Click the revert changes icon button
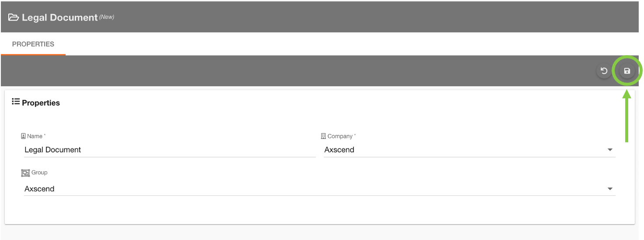 coord(604,71)
